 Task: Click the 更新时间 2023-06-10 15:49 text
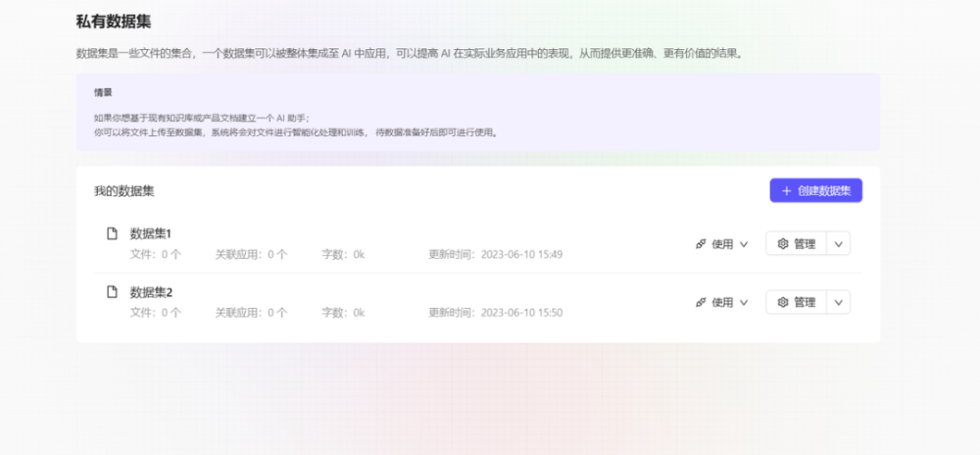click(x=496, y=254)
